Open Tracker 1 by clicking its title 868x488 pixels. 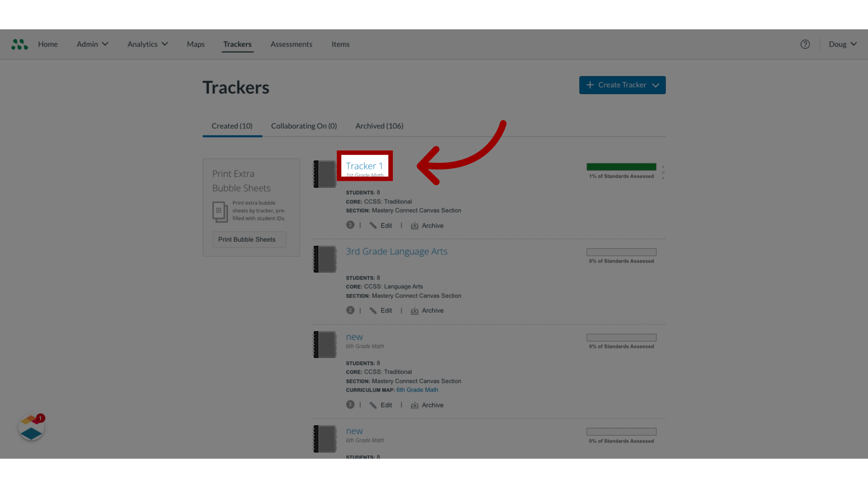pyautogui.click(x=364, y=166)
